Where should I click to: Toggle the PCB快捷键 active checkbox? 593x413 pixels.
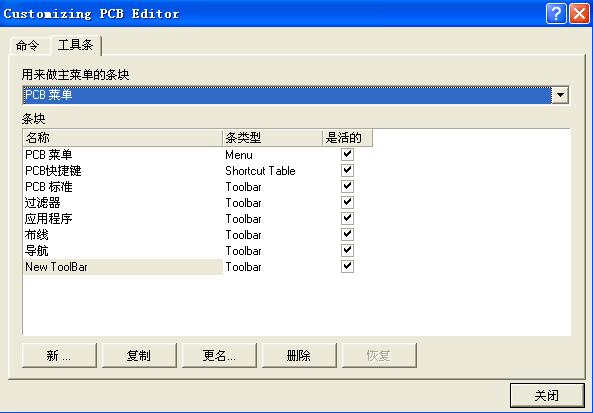(x=347, y=170)
